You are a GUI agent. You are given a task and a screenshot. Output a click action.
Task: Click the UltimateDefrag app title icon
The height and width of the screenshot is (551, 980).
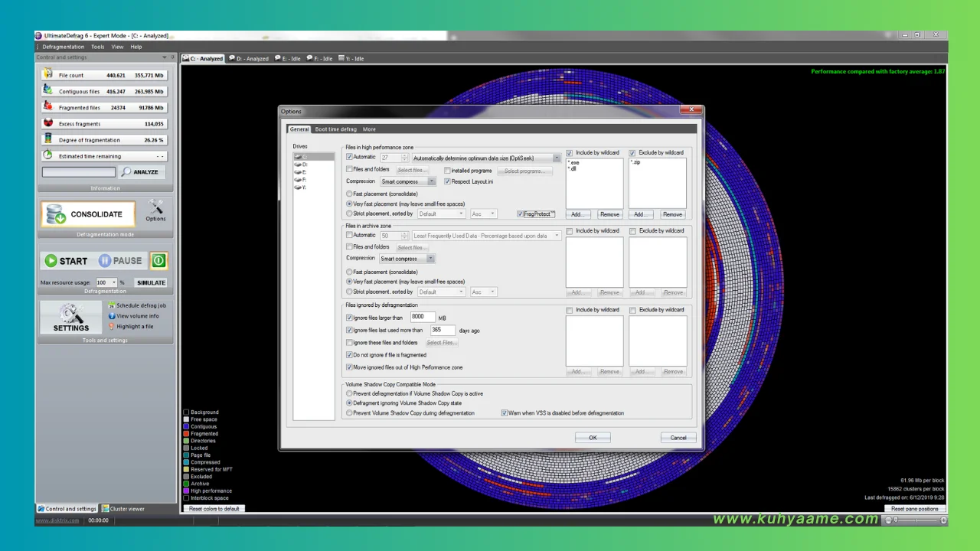coord(38,35)
